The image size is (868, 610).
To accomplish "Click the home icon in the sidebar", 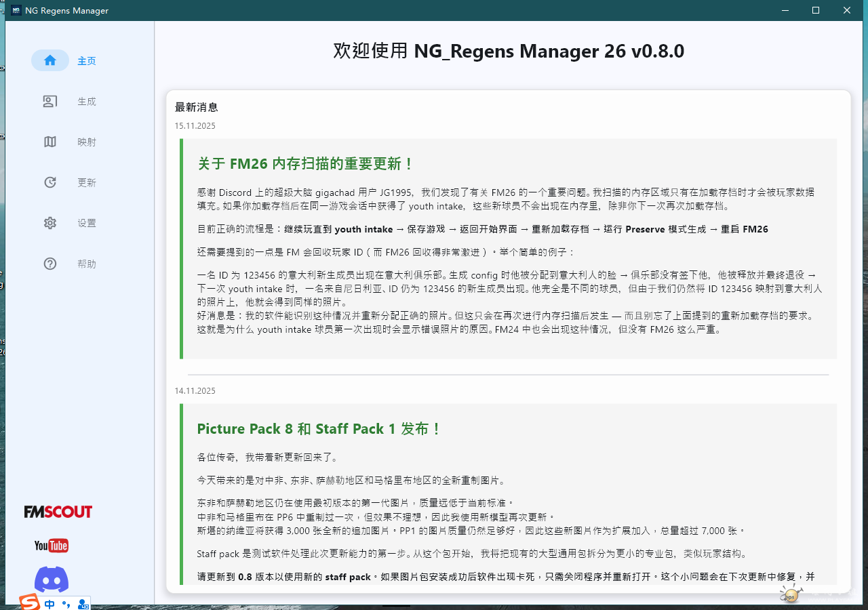I will click(50, 60).
